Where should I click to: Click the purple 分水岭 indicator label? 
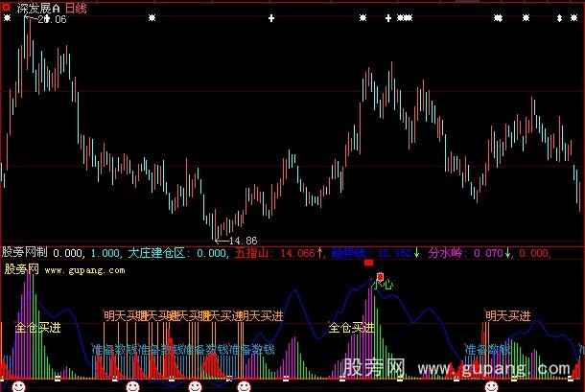pos(445,253)
